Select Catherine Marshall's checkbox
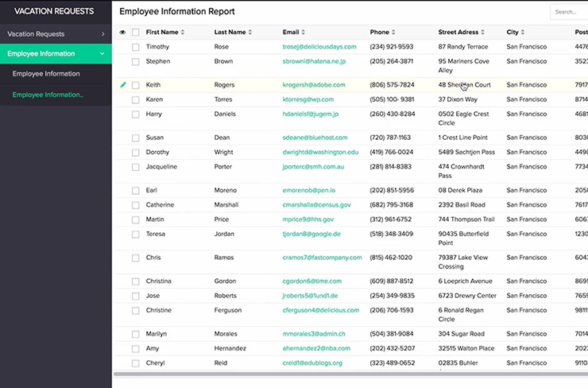 136,206
